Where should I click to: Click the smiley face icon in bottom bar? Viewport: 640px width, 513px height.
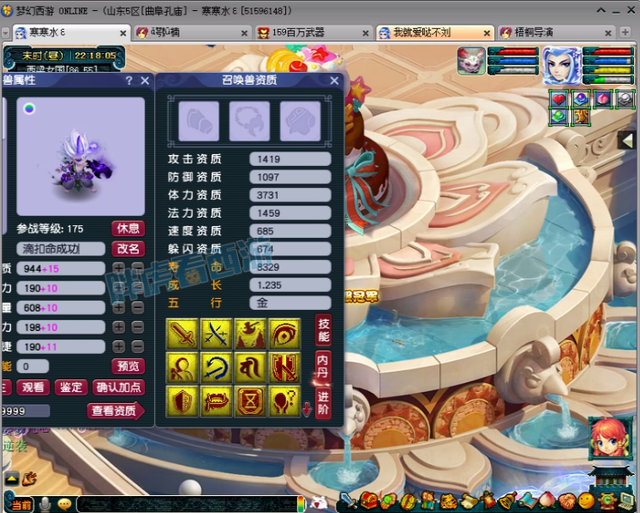point(587,502)
